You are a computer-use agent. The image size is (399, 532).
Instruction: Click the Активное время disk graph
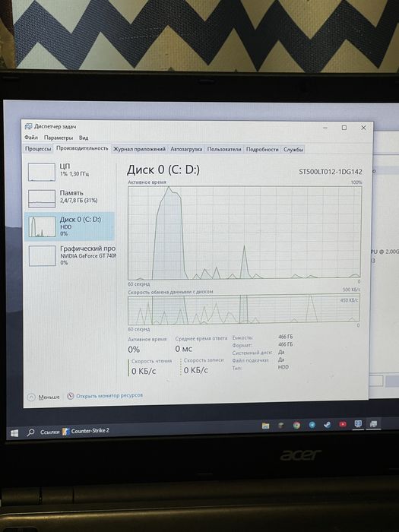click(244, 233)
